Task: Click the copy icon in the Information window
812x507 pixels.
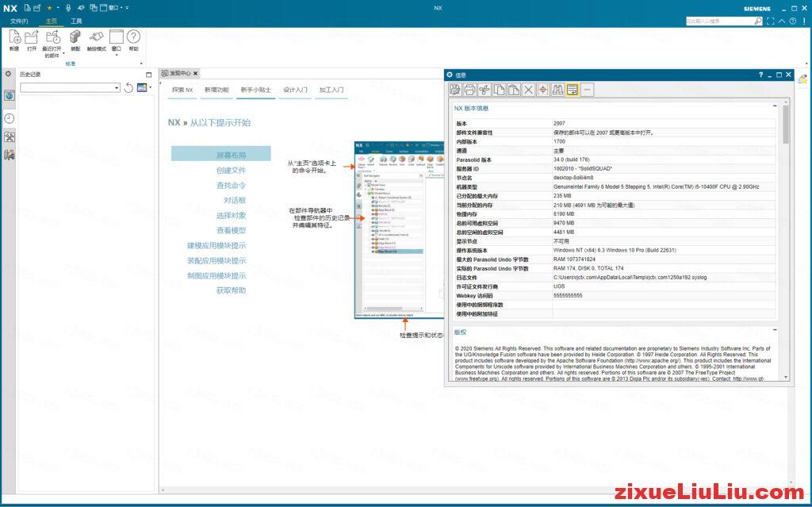Action: click(500, 90)
